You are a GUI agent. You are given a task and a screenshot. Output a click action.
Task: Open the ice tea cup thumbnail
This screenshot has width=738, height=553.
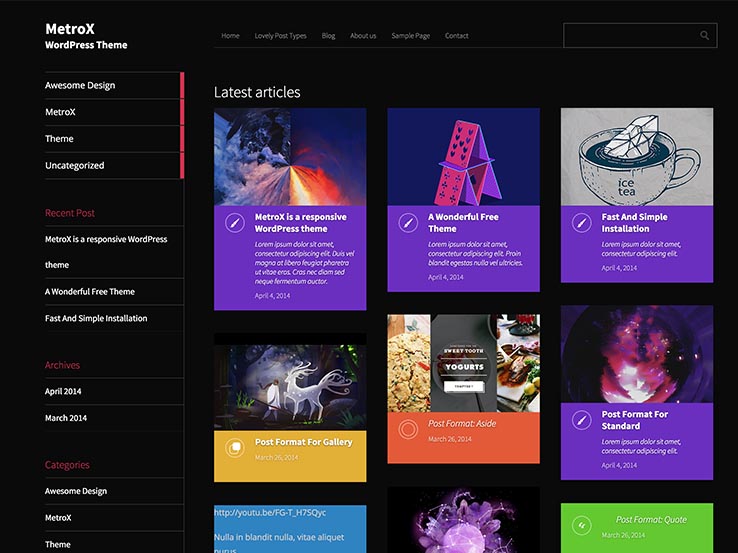pos(637,157)
